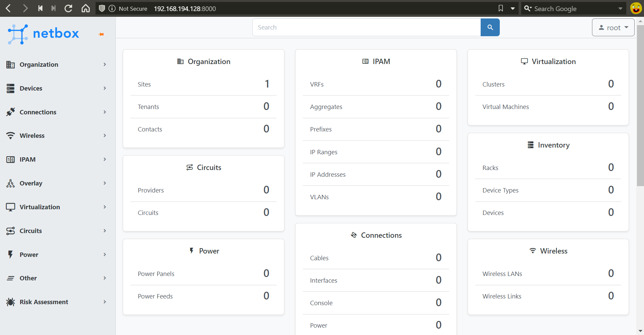Click the site security shield icon
The image size is (644, 335).
102,8
